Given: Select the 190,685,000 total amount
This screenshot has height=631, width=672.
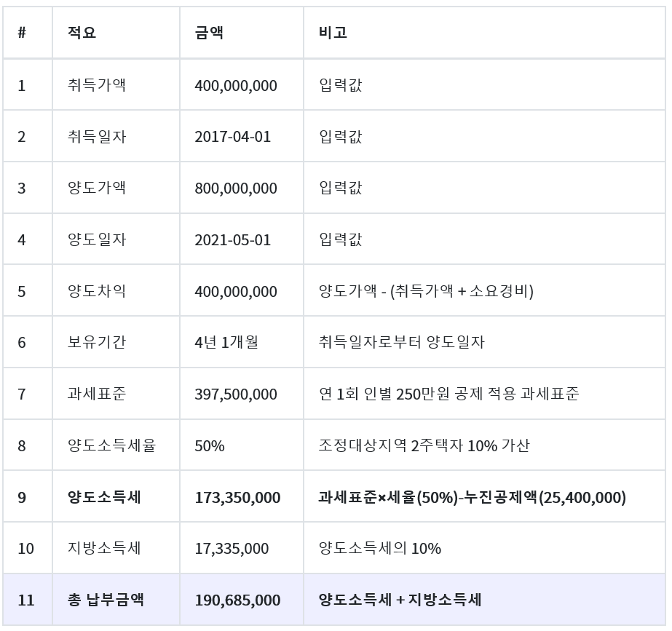Looking at the screenshot, I should (x=237, y=600).
